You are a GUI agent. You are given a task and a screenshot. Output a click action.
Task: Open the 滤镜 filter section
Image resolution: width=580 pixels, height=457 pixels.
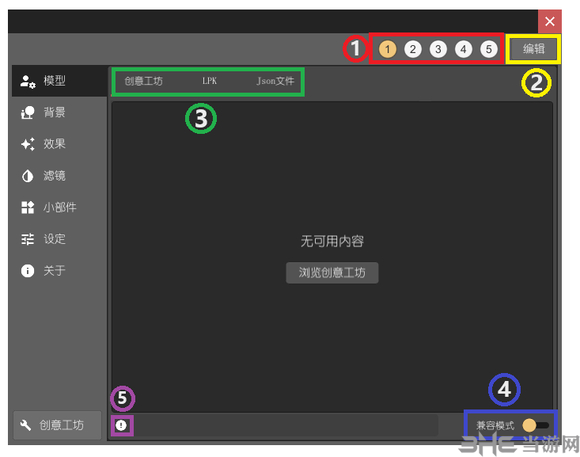[x=59, y=175]
